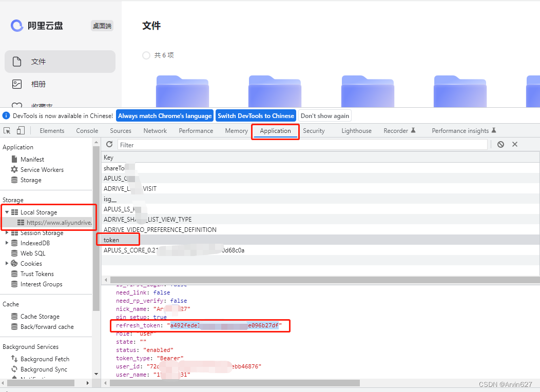Click the Interest Groups database icon
The height and width of the screenshot is (392, 540).
pos(14,284)
